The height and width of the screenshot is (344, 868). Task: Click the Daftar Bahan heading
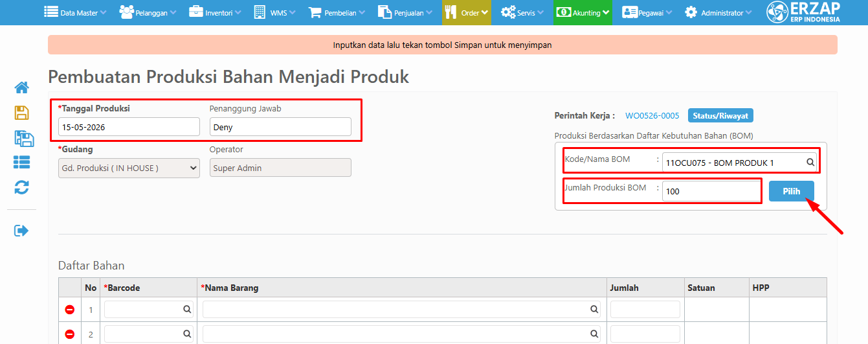(91, 266)
